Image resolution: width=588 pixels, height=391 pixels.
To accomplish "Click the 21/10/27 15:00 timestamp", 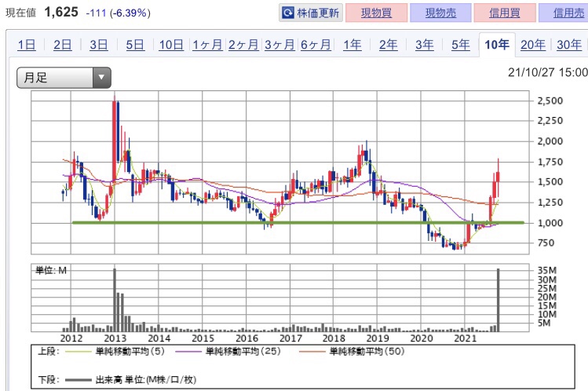I will 548,72.
